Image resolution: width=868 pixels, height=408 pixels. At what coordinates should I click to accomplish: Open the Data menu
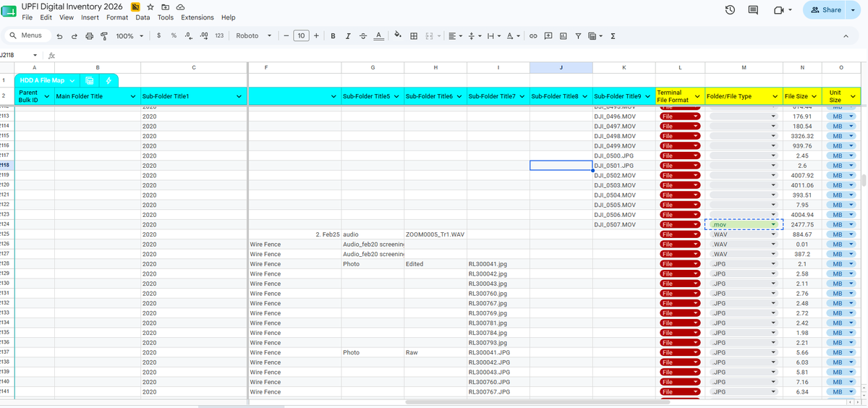point(143,17)
